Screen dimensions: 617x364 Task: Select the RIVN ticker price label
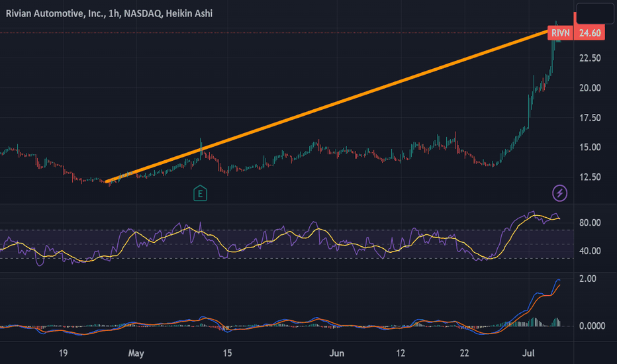(x=560, y=33)
